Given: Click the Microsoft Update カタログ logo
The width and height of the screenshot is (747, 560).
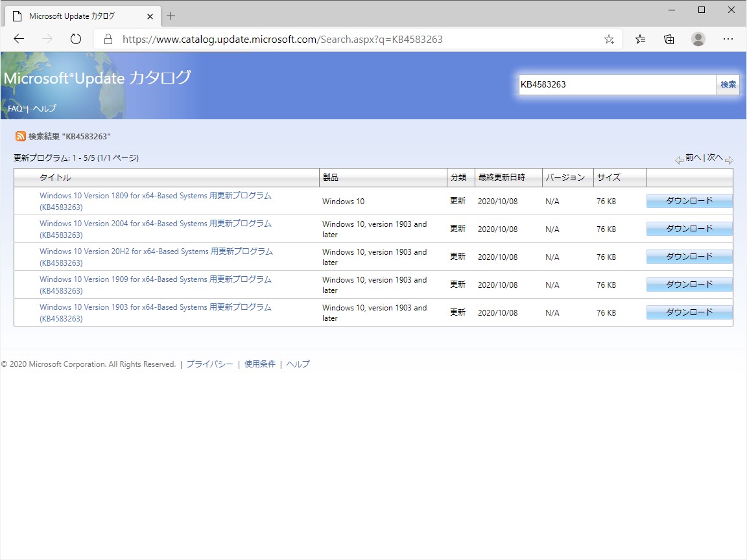Looking at the screenshot, I should click(97, 78).
